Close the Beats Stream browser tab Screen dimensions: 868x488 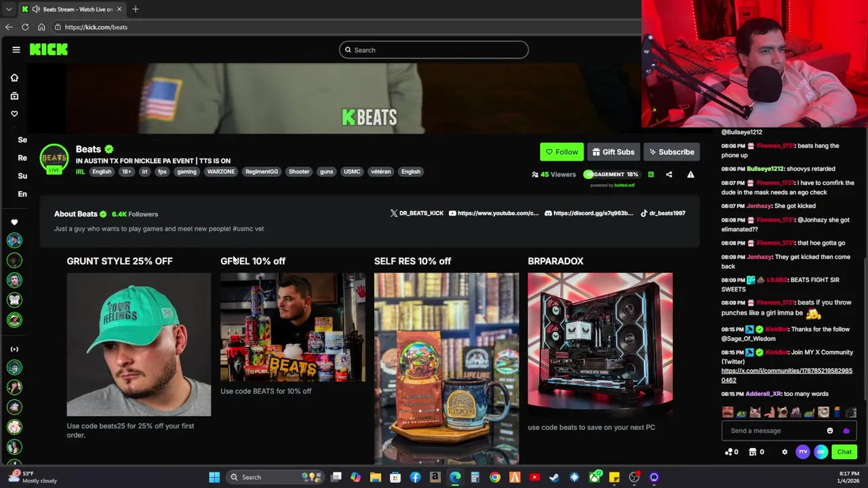[x=119, y=9]
